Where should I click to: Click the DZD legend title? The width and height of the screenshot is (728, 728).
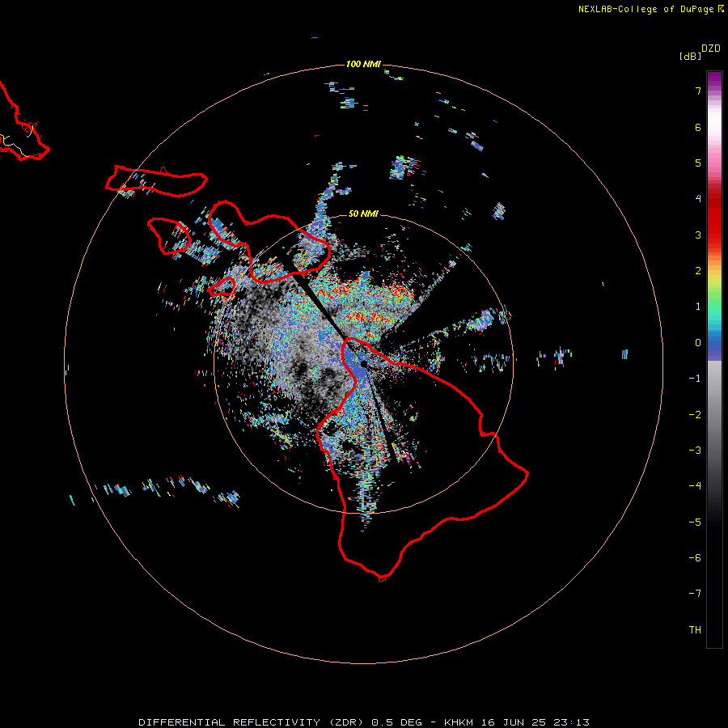(711, 49)
